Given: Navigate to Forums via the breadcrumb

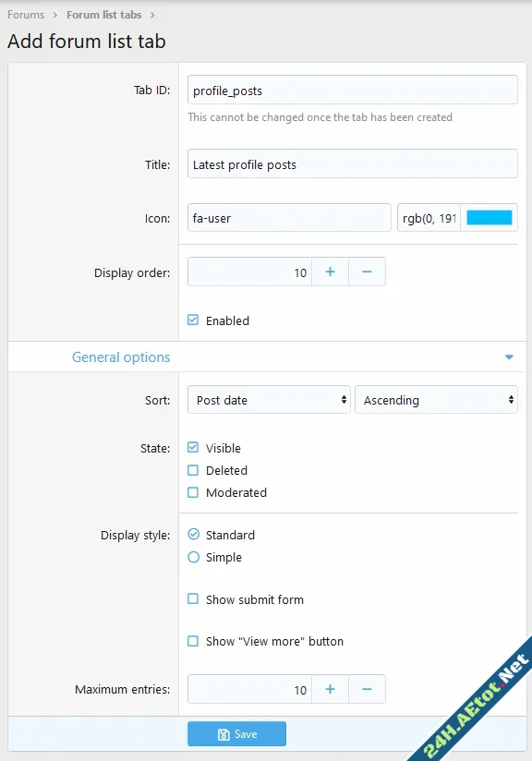Looking at the screenshot, I should (x=25, y=15).
